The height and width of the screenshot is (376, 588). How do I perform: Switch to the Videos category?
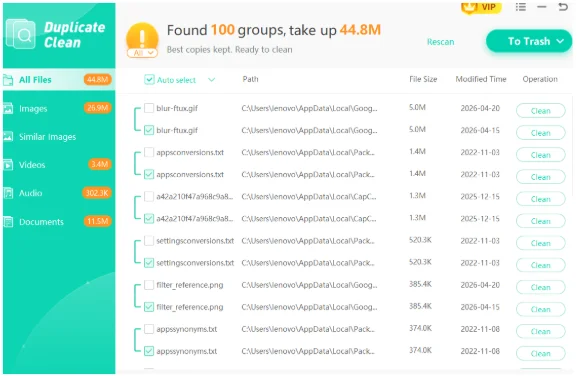pyautogui.click(x=59, y=165)
